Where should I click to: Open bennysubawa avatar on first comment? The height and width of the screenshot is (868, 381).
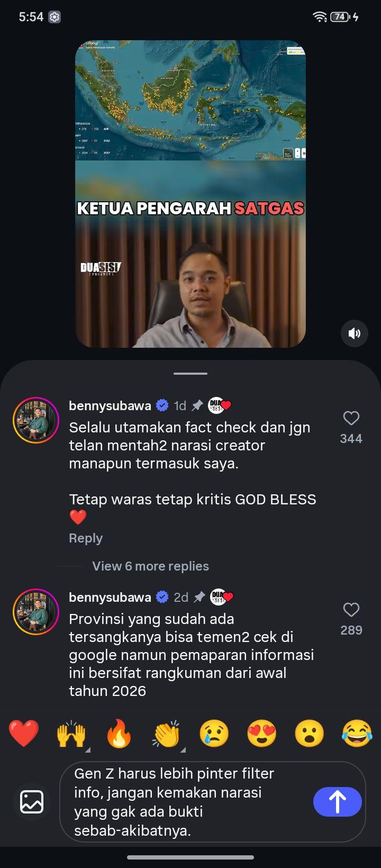tap(36, 420)
